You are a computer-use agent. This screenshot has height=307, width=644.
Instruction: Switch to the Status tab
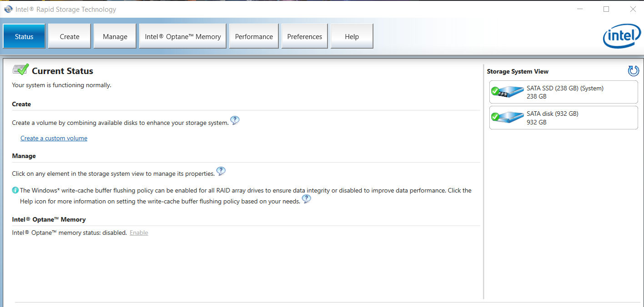[24, 36]
